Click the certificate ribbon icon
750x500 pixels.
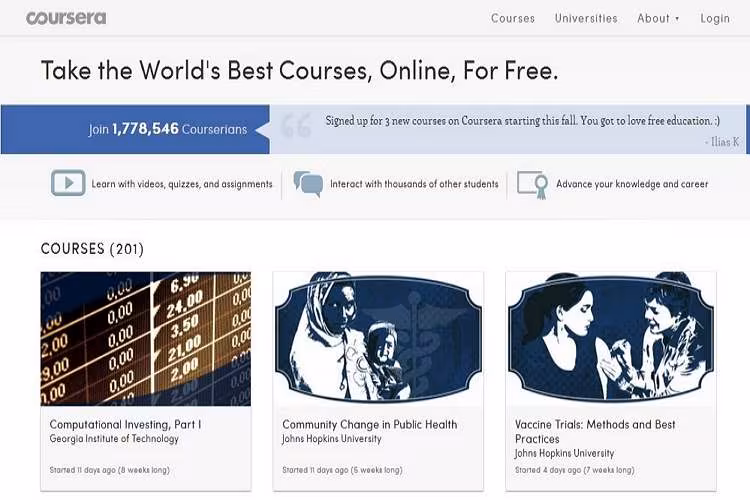pyautogui.click(x=532, y=184)
